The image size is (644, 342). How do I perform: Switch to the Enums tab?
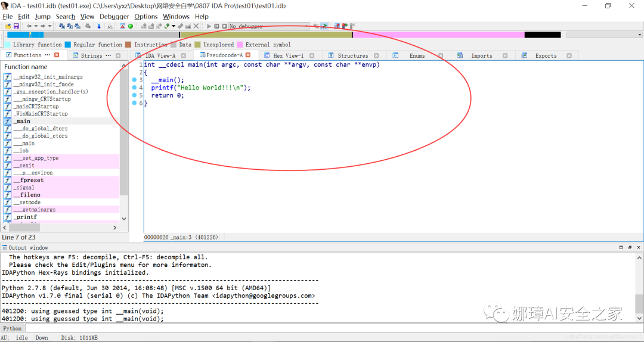417,55
